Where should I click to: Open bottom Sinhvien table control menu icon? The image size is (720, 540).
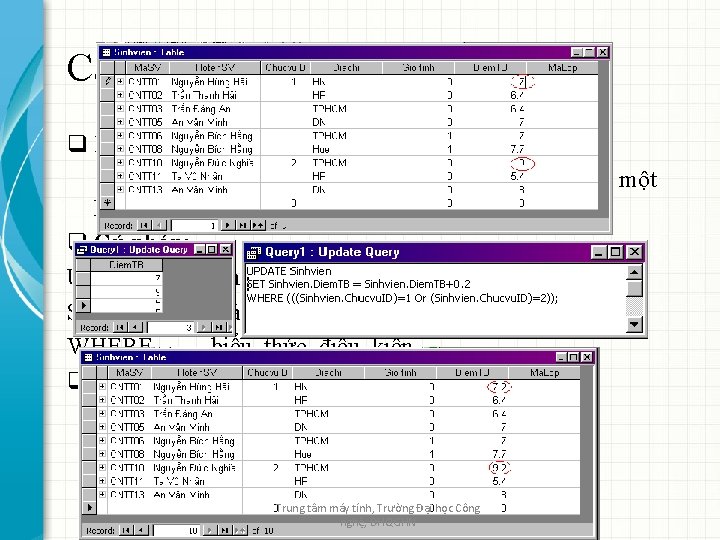pos(88,357)
